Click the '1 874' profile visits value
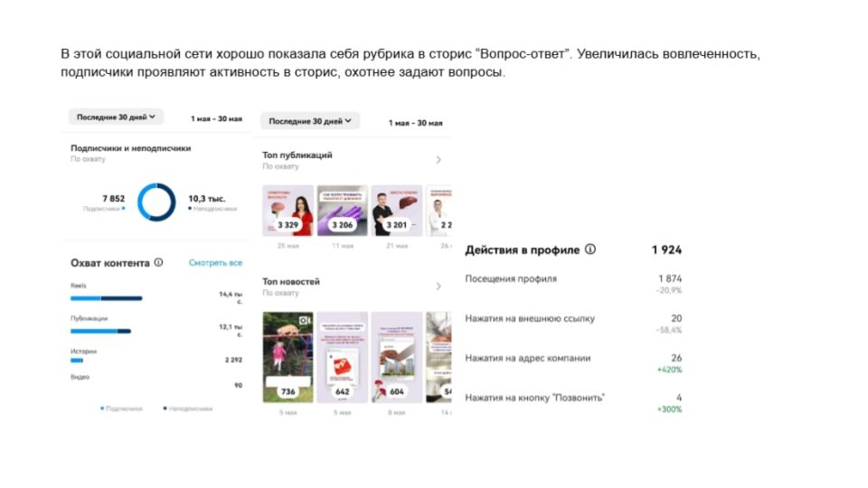 click(670, 278)
